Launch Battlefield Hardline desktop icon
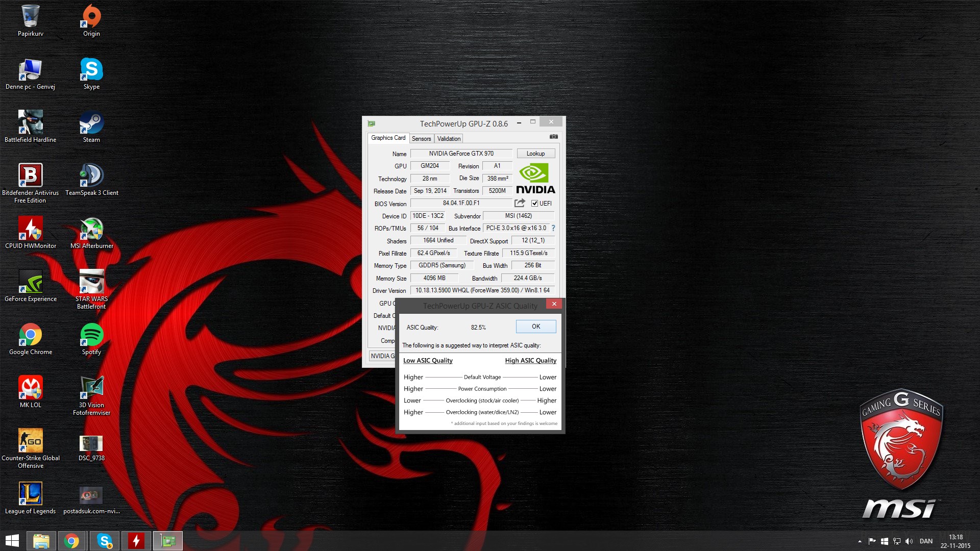The image size is (980, 551). [31, 127]
